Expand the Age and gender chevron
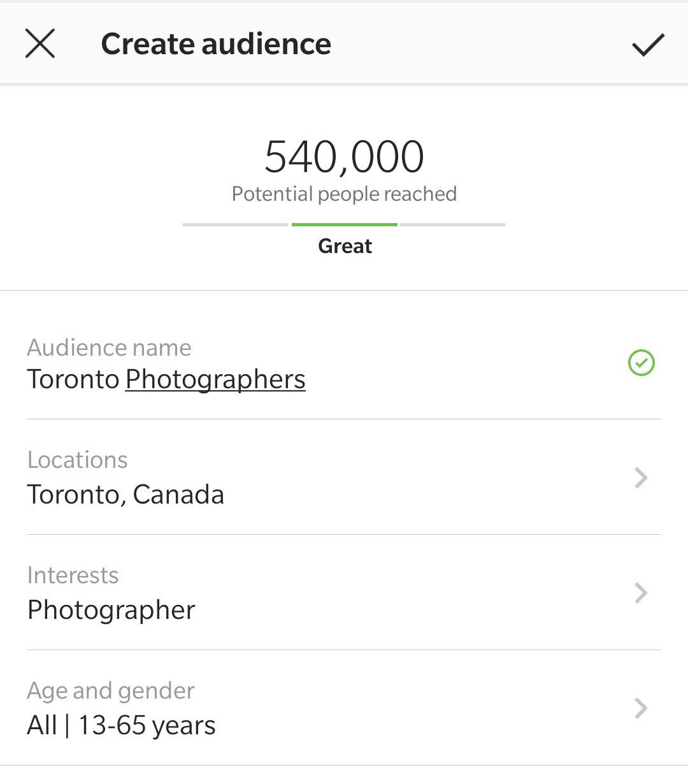The height and width of the screenshot is (784, 688). [x=641, y=708]
